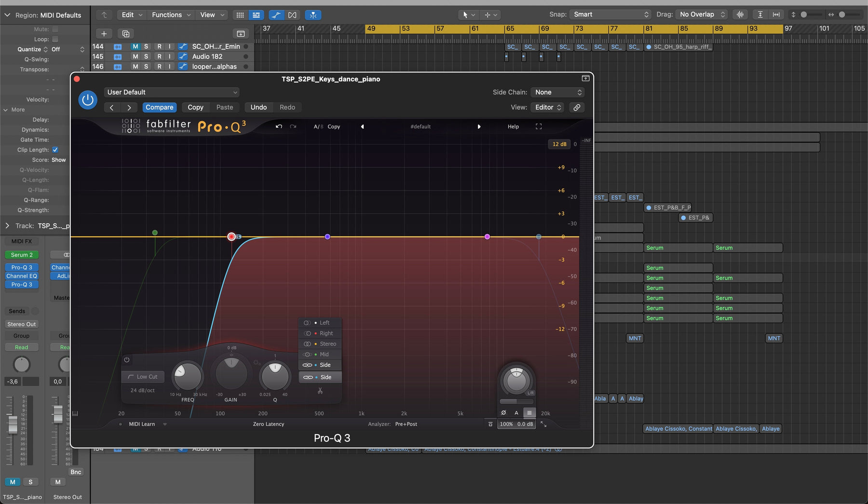Image resolution: width=868 pixels, height=504 pixels.
Task: Click the flex crossfade icon in toolbar
Action: pos(292,15)
